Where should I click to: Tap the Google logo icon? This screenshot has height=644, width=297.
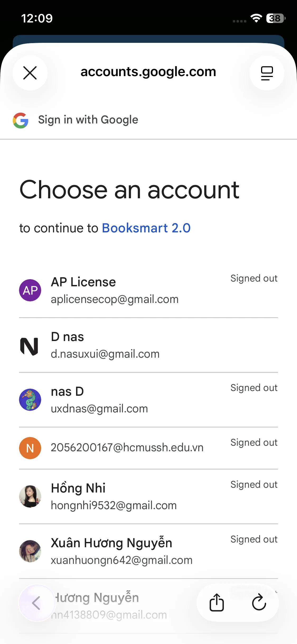click(21, 120)
